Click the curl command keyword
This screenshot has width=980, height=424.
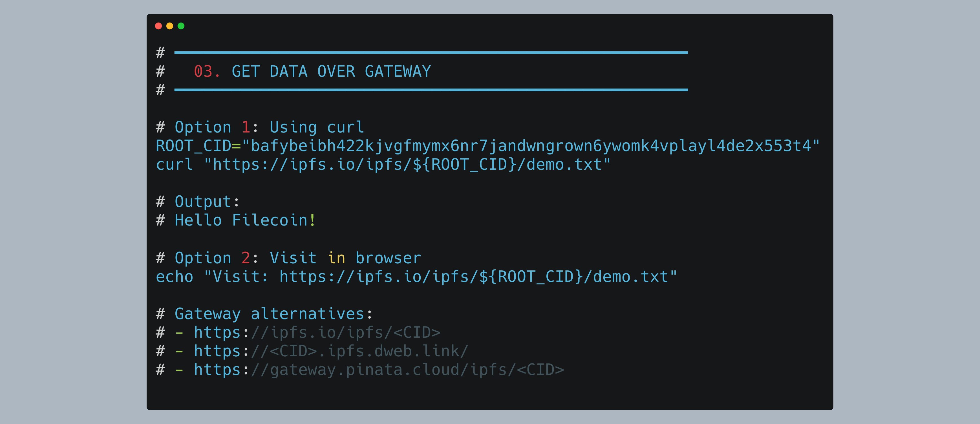tap(174, 165)
